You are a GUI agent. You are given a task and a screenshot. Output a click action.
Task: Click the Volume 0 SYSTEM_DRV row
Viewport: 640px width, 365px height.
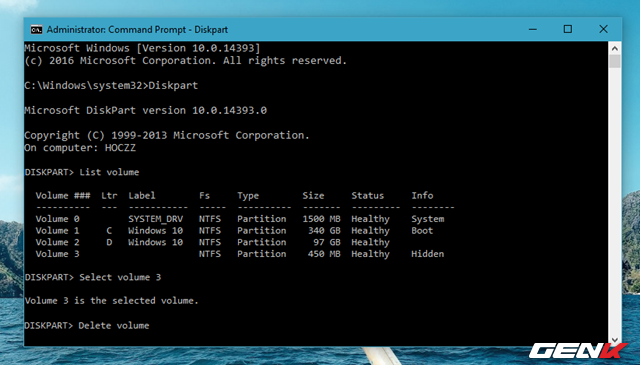tap(240, 219)
